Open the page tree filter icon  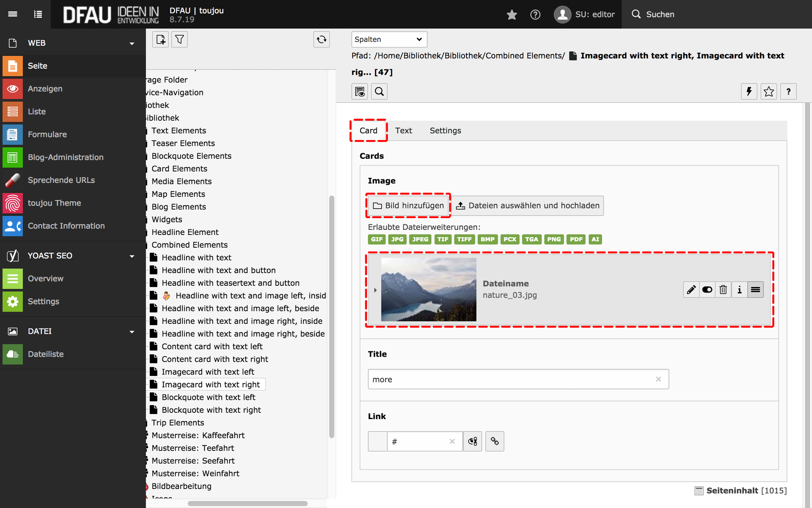click(x=179, y=39)
